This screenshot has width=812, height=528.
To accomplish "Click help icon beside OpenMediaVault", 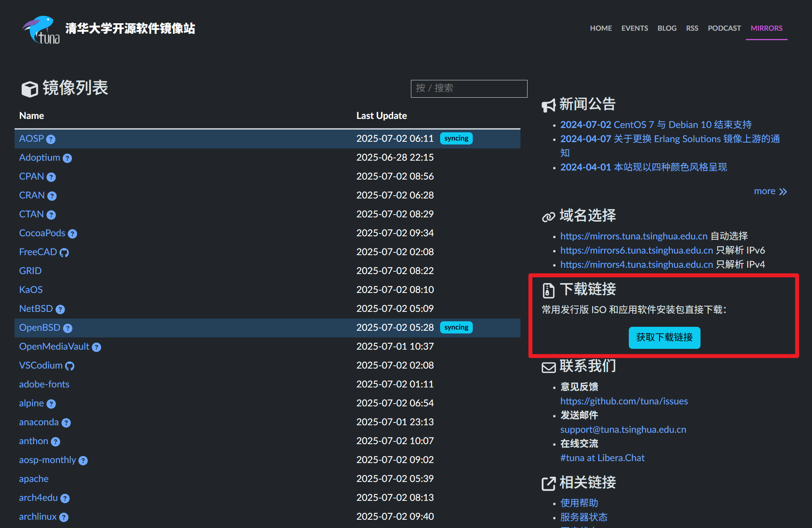I will pyautogui.click(x=97, y=347).
